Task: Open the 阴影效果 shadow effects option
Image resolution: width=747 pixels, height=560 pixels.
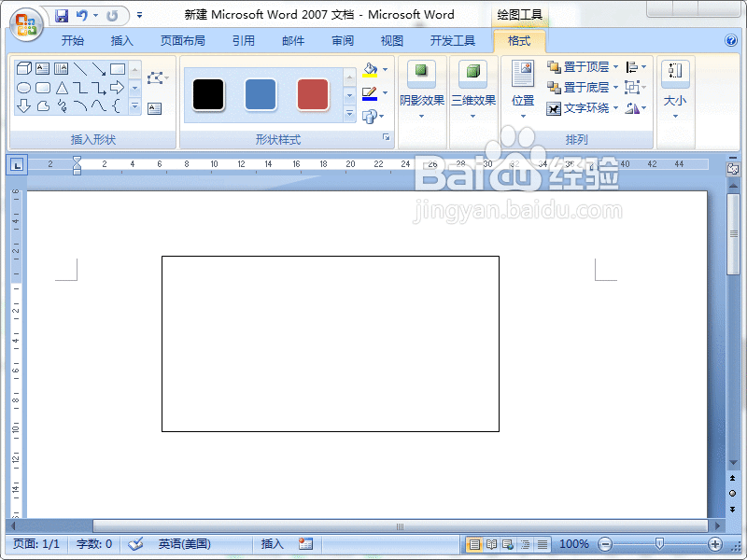Action: point(422,89)
